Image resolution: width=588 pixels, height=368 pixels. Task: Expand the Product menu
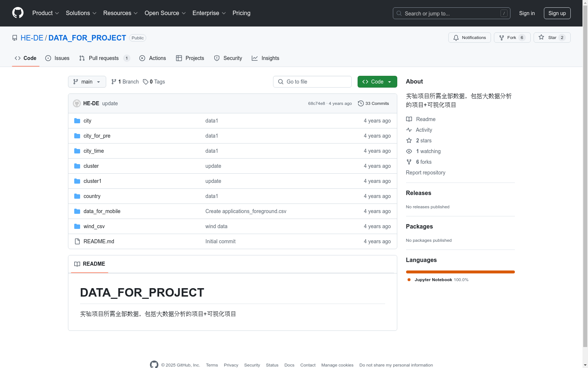point(46,13)
